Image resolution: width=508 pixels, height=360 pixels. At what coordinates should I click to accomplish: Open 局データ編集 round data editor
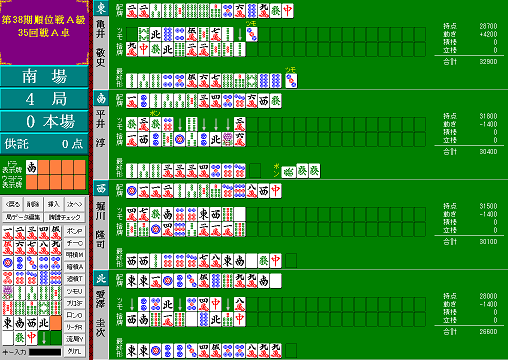click(23, 217)
